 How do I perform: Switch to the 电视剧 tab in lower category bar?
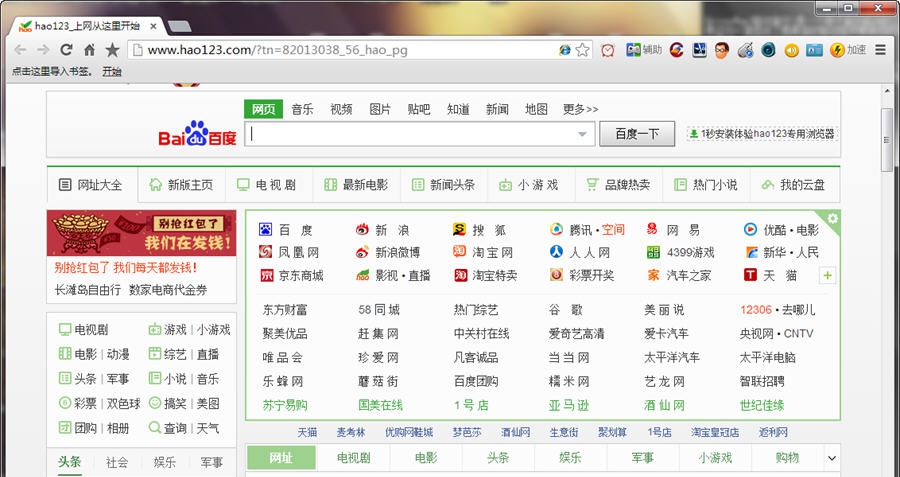click(353, 458)
